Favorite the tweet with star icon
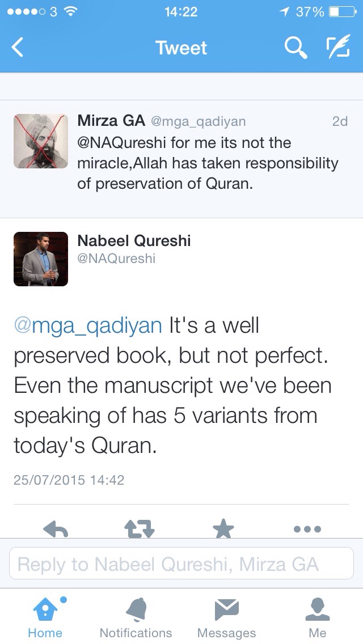363x644 pixels. [x=223, y=530]
